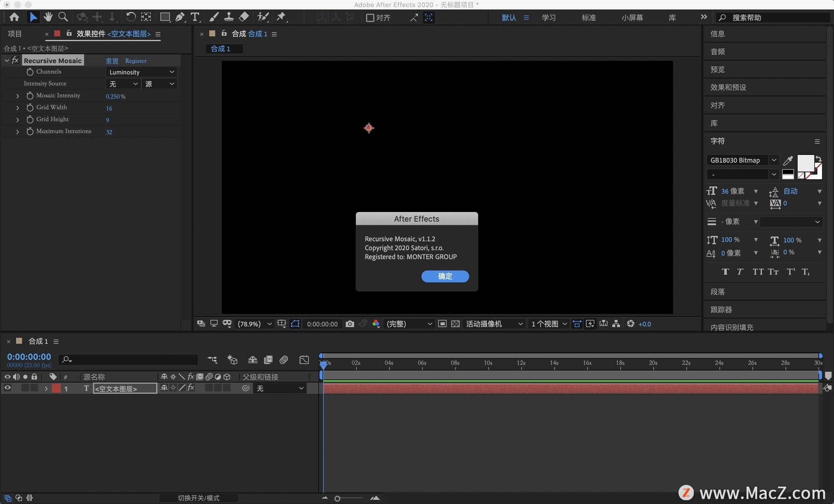This screenshot has height=504, width=834.
Task: Select the Selection arrow tool
Action: 33,17
